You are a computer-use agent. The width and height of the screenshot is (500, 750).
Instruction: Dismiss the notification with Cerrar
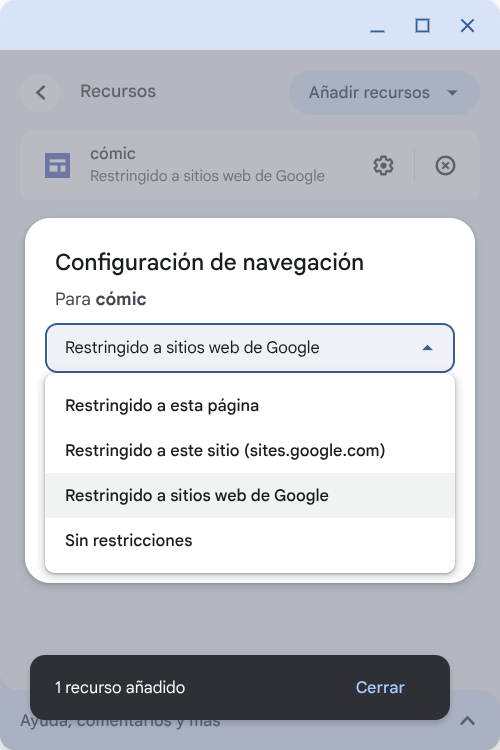pos(380,687)
